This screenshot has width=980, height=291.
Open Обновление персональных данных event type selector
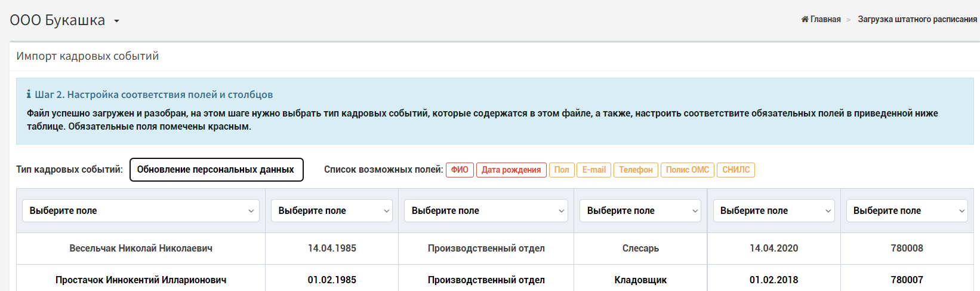point(216,170)
